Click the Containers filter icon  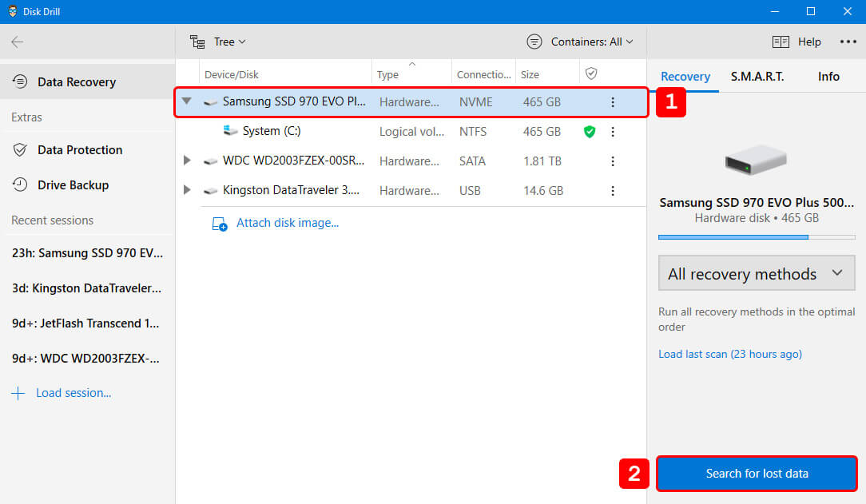pos(534,42)
